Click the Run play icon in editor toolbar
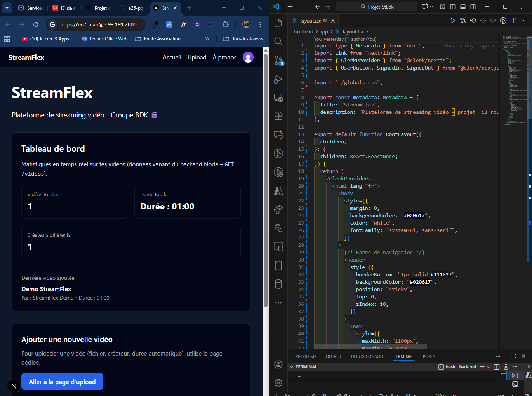The width and height of the screenshot is (532, 396). pyautogui.click(x=452, y=21)
